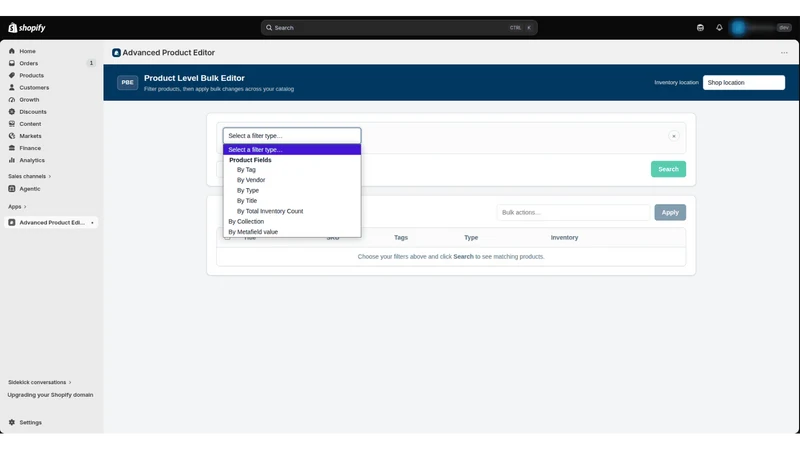The height and width of the screenshot is (450, 800).
Task: Open the Bulk actions dropdown
Action: (x=573, y=212)
